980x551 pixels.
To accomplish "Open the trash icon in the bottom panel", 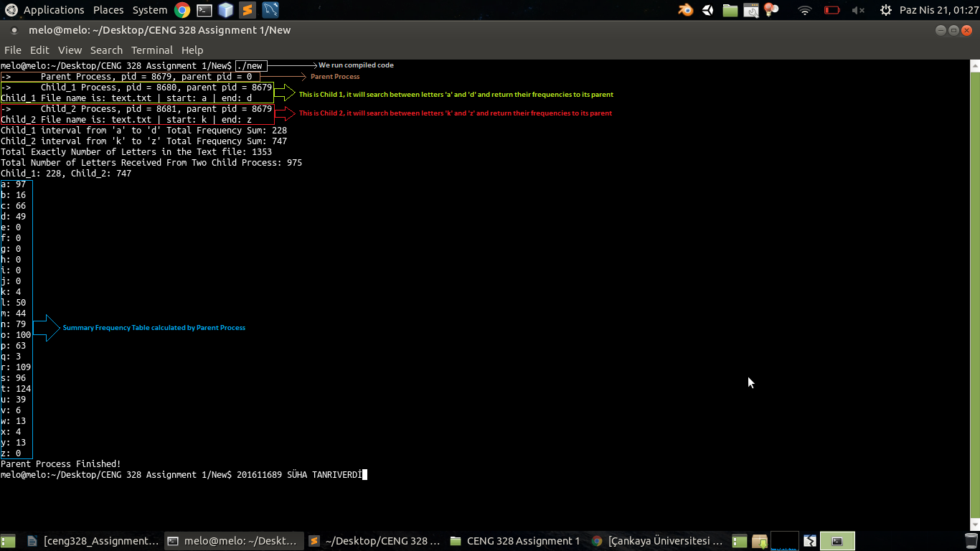I will (x=971, y=541).
